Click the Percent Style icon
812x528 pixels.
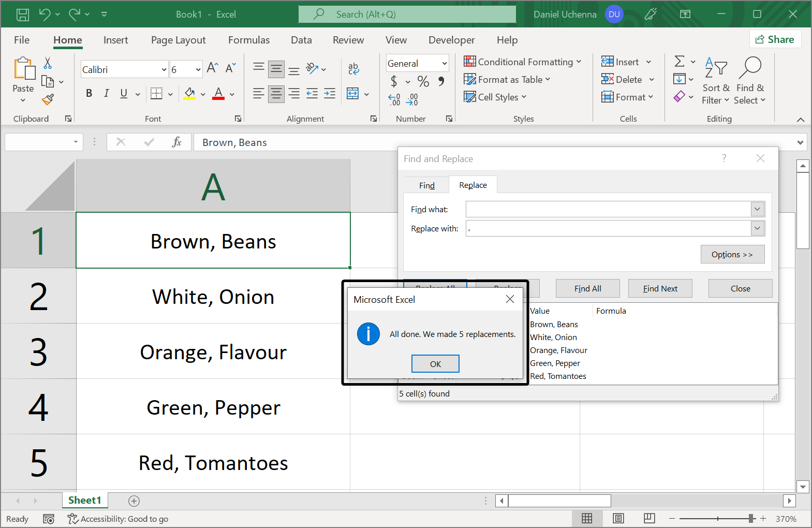tap(423, 81)
